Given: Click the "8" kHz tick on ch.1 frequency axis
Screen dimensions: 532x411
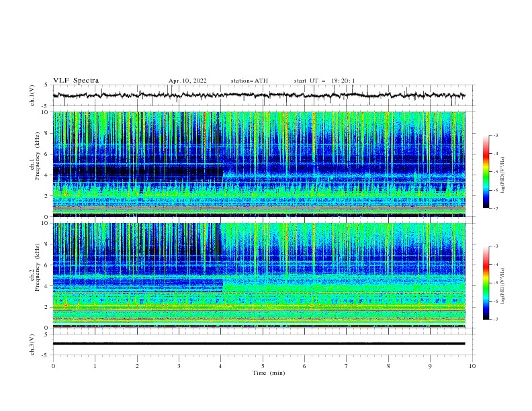Looking at the screenshot, I should (x=47, y=133).
